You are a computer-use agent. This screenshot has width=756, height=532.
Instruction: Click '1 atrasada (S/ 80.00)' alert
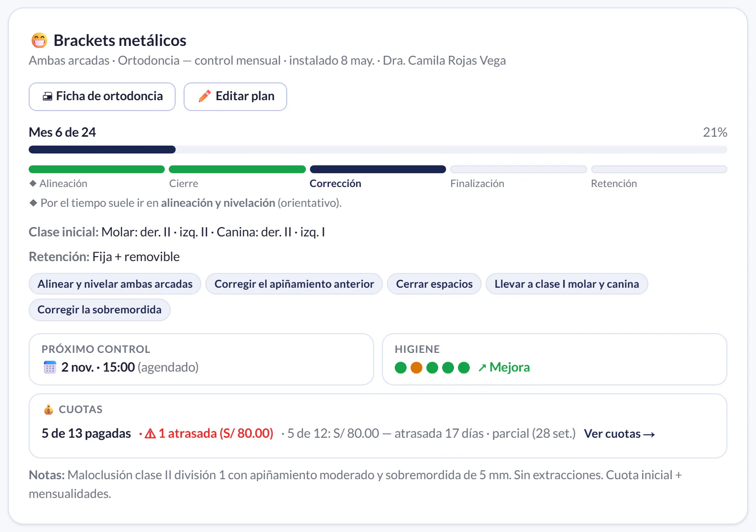click(x=216, y=433)
